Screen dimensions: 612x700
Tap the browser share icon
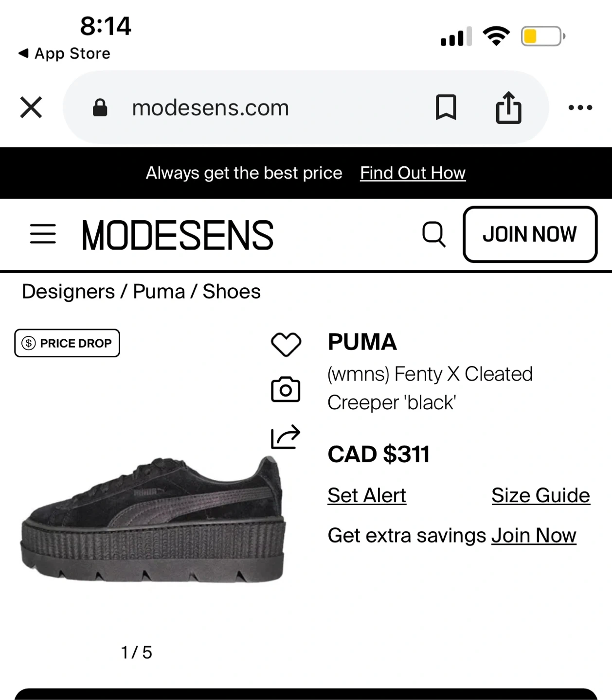508,107
